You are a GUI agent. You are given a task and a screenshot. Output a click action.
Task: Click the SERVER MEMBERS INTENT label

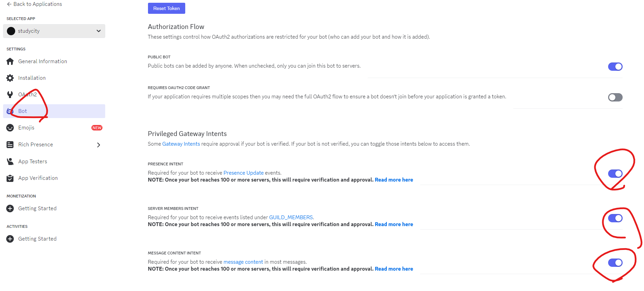(x=173, y=208)
